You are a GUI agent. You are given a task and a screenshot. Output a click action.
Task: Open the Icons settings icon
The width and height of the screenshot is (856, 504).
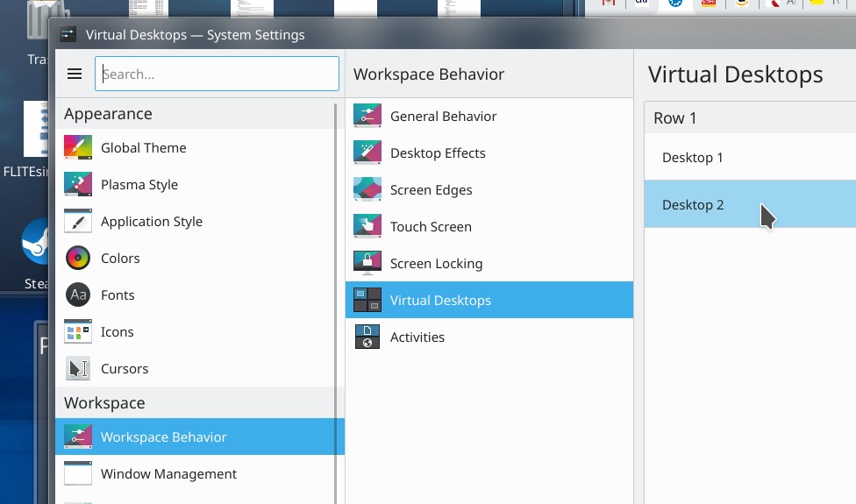tap(78, 331)
